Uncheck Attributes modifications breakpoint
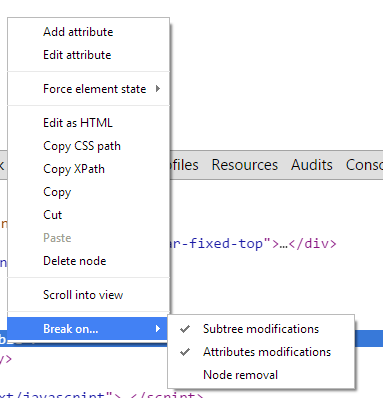The height and width of the screenshot is (398, 383). pos(261,352)
